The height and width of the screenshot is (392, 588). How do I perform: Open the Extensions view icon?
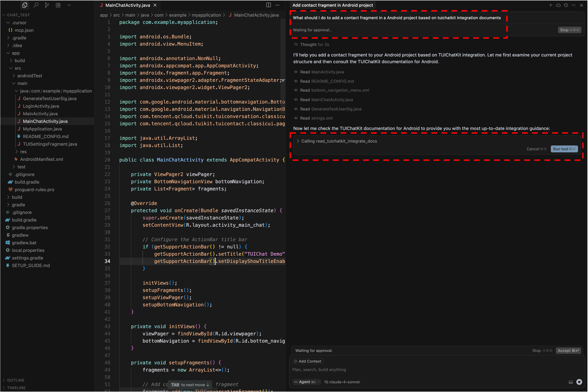(x=58, y=5)
